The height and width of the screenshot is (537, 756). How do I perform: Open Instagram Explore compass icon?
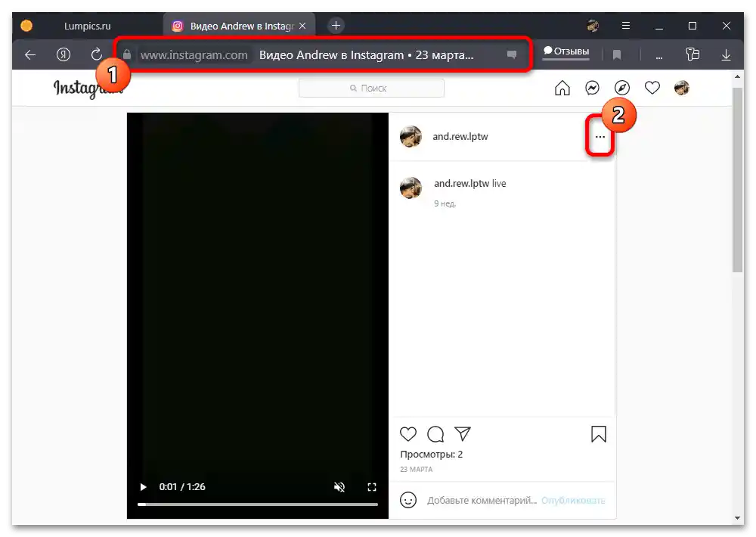pos(622,88)
